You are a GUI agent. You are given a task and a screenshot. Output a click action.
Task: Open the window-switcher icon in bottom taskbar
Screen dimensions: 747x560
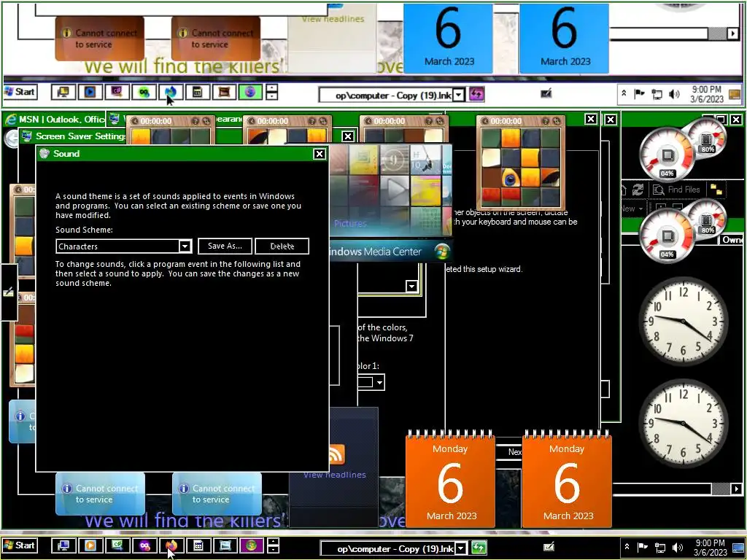[x=225, y=545]
